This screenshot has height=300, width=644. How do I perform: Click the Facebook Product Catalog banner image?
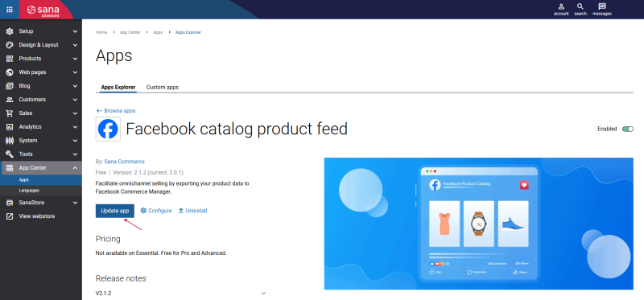click(478, 224)
